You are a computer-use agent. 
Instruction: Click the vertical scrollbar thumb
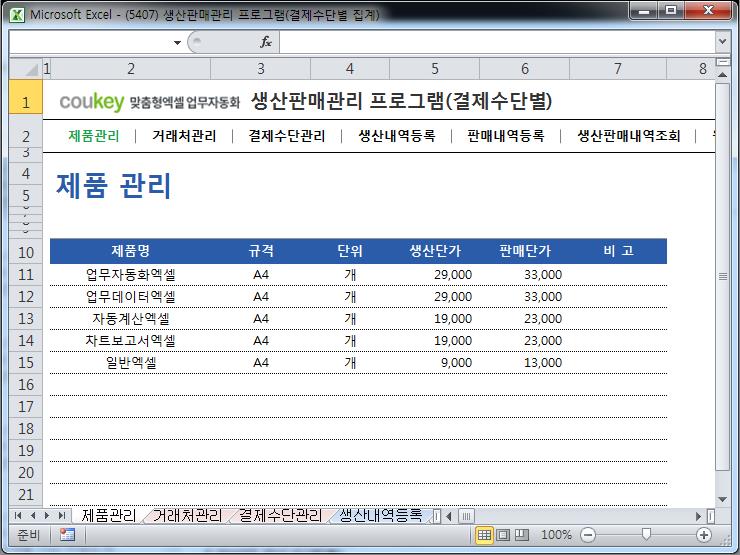(x=722, y=277)
